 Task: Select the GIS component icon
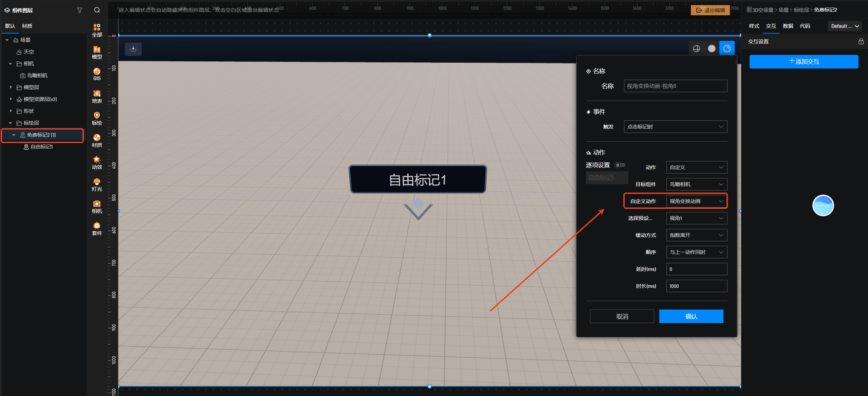(97, 74)
